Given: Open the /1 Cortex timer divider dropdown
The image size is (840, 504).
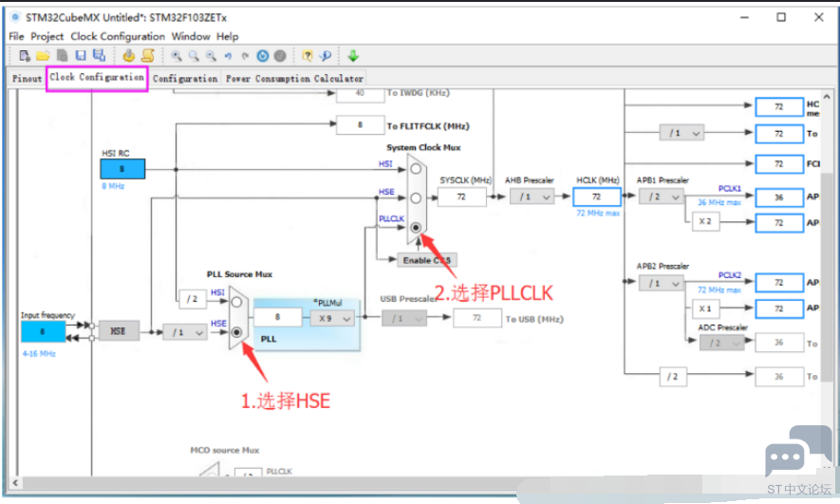Looking at the screenshot, I should [681, 133].
